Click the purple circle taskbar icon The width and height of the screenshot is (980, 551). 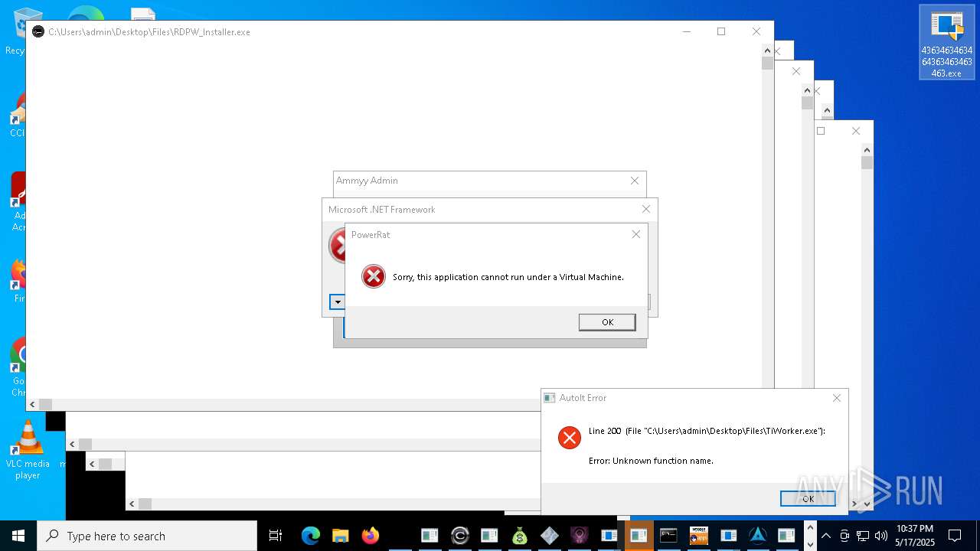(x=579, y=536)
